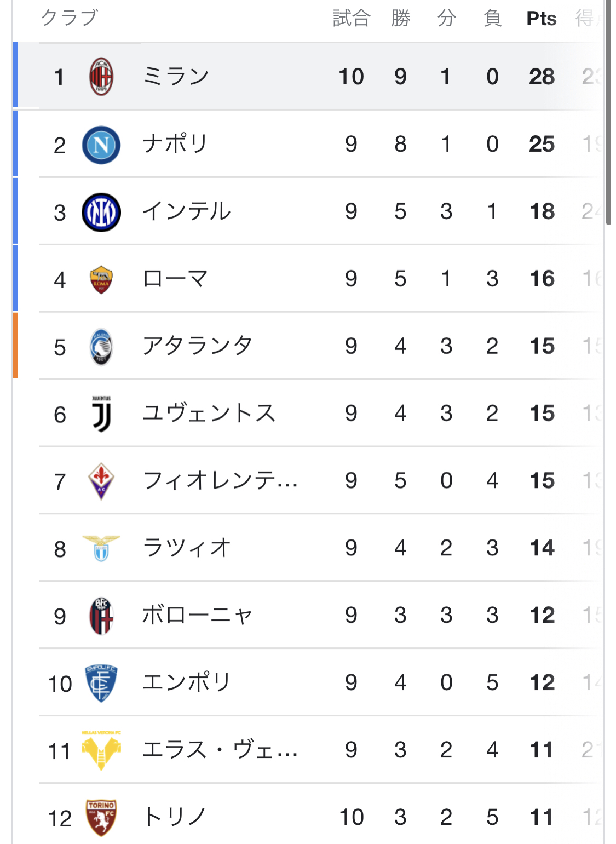Click the Napoli club badge
Viewport: 616px width, 844px height.
[101, 143]
